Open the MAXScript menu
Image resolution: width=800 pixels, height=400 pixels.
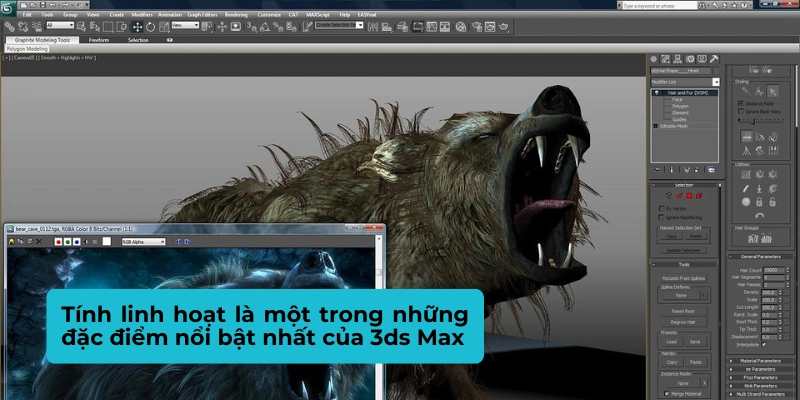318,15
